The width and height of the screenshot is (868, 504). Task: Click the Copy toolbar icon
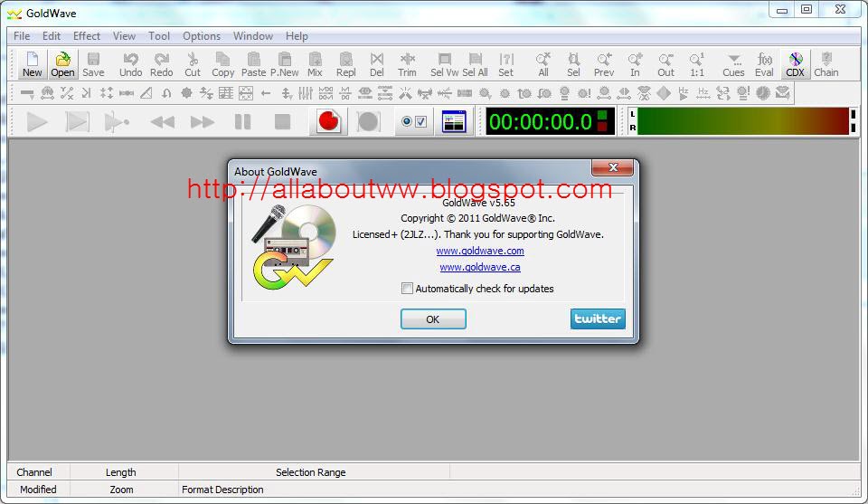pyautogui.click(x=223, y=64)
